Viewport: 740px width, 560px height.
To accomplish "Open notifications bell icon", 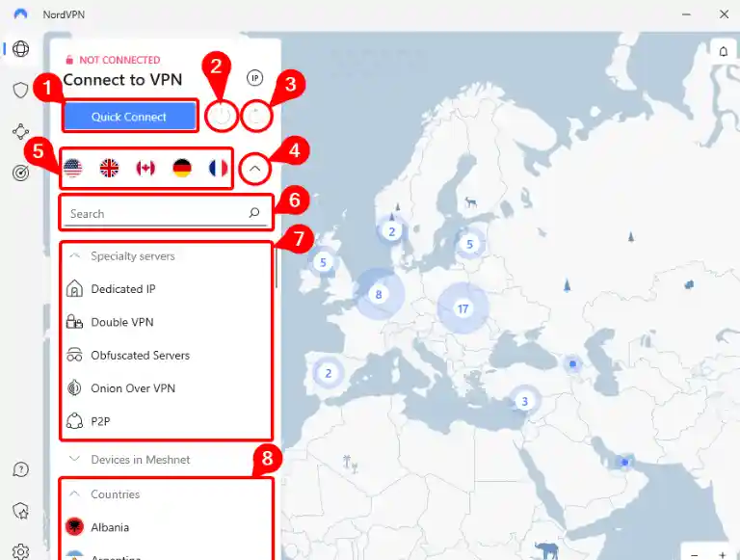I will (x=723, y=51).
